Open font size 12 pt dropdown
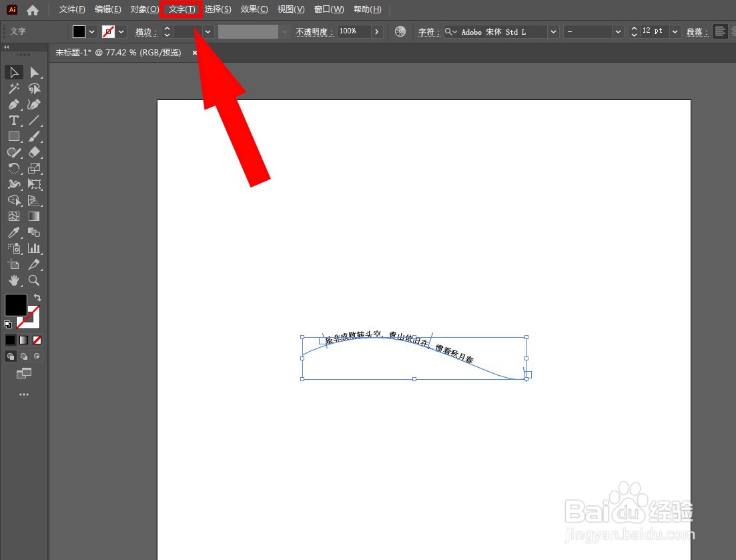This screenshot has width=736, height=560. pos(675,31)
